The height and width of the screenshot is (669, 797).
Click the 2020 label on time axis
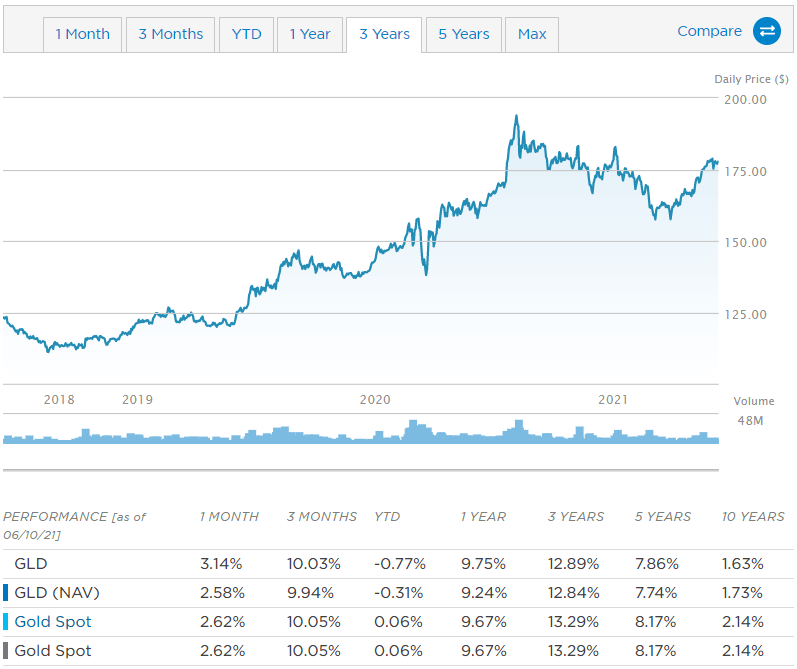tap(375, 400)
